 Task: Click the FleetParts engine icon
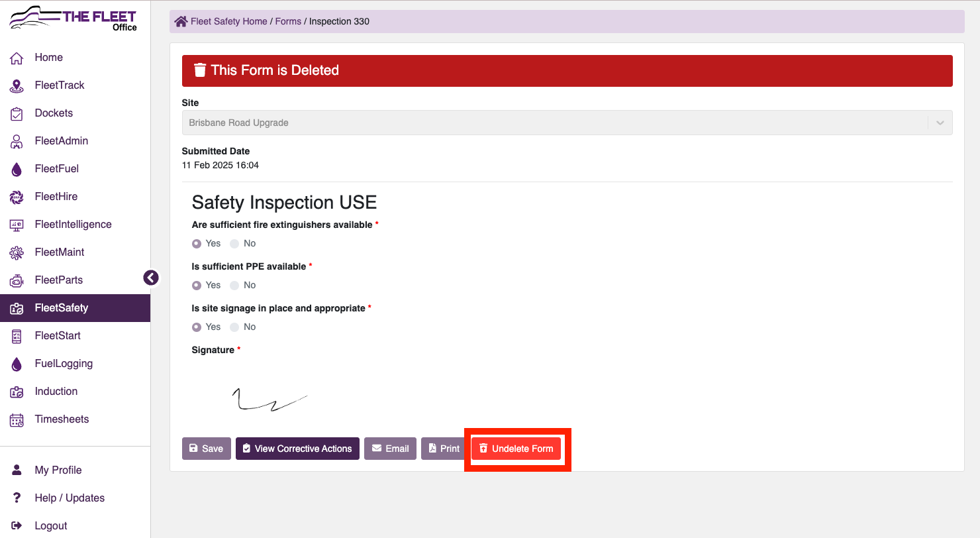point(17,280)
